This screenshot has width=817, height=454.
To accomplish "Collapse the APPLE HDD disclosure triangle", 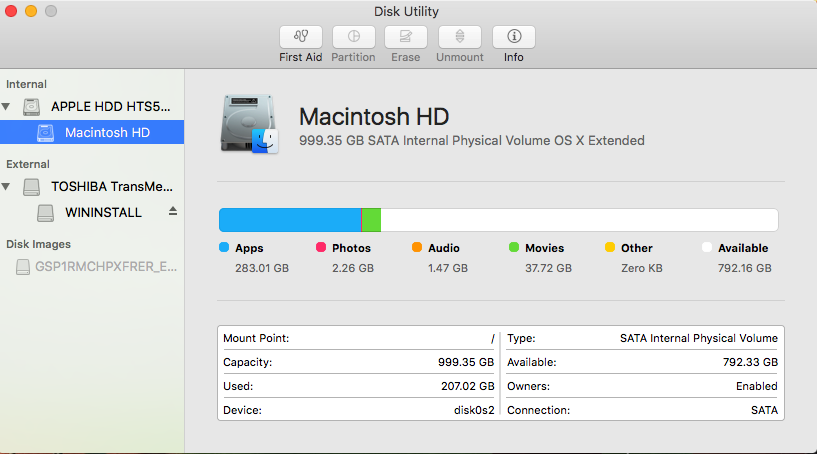I will click(6, 107).
